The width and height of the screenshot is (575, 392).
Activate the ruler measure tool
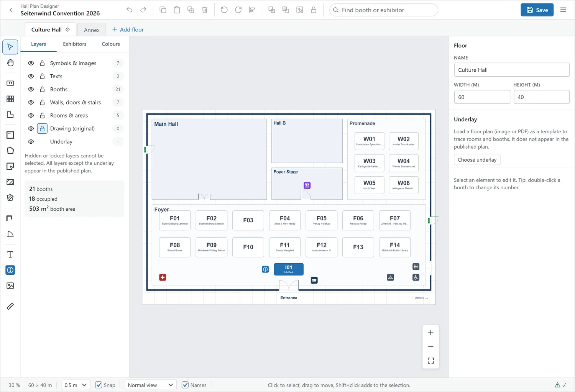click(x=10, y=306)
